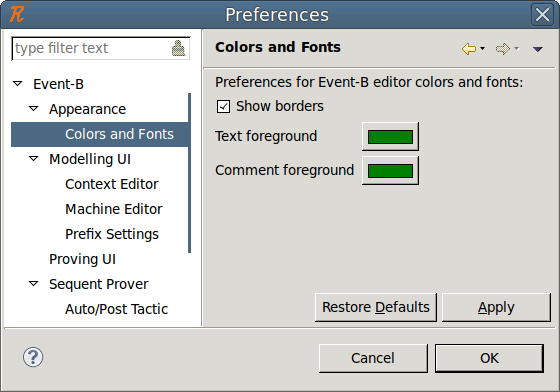Open the back history dropdown arrow
Viewport: 560px width, 392px height.
pyautogui.click(x=482, y=49)
